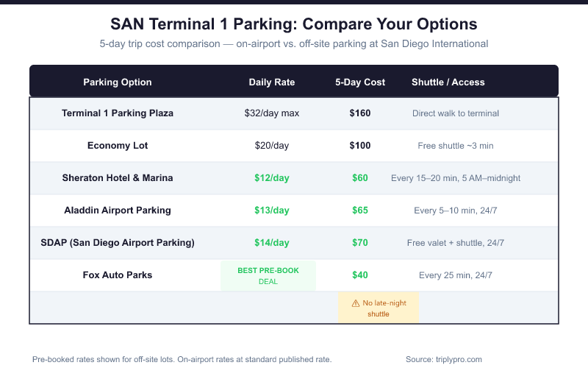Select the Daily Rate column header
The width and height of the screenshot is (588, 368).
[x=272, y=82]
